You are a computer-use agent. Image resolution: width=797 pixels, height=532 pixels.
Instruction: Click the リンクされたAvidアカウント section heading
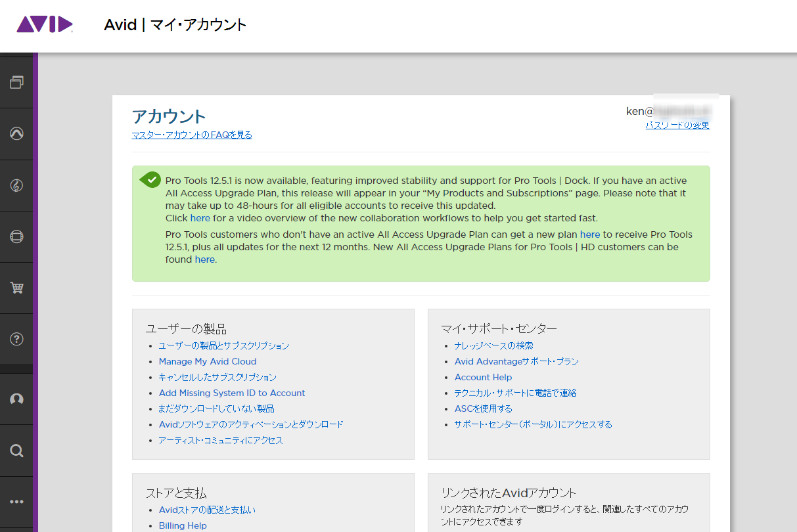509,493
